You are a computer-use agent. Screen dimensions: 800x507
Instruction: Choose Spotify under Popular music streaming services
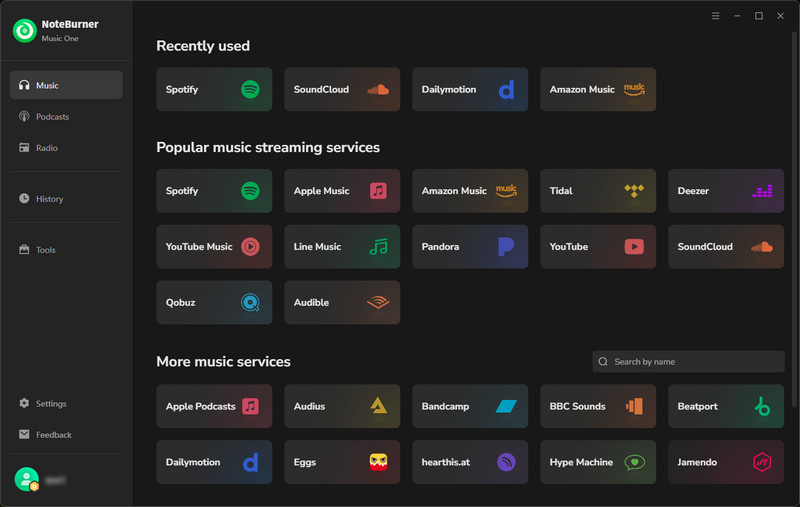pos(214,191)
